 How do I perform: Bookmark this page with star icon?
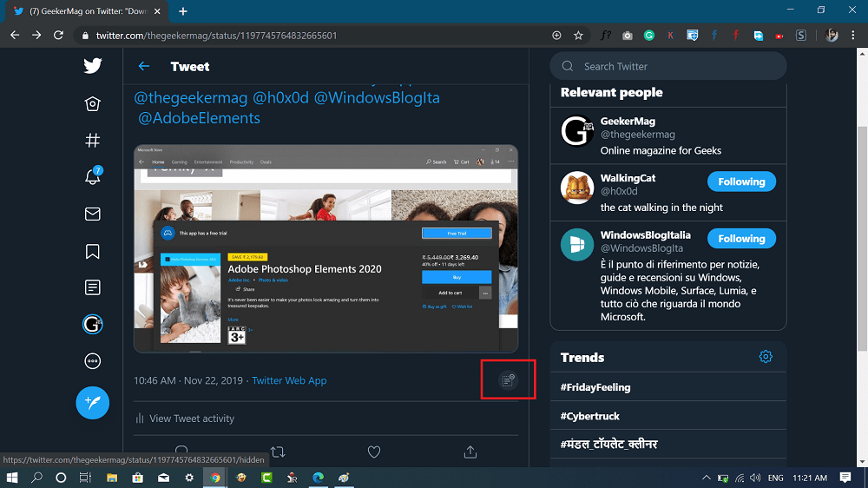[x=578, y=36]
